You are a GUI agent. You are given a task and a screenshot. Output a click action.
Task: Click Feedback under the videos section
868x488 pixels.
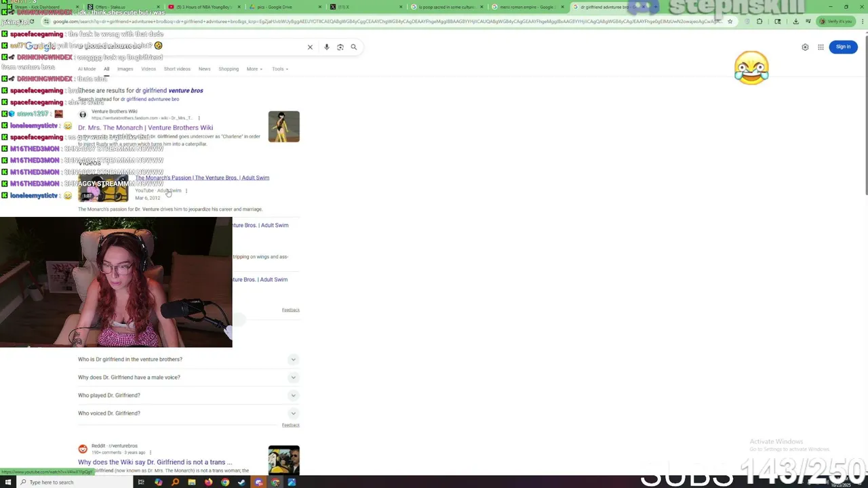tap(290, 310)
